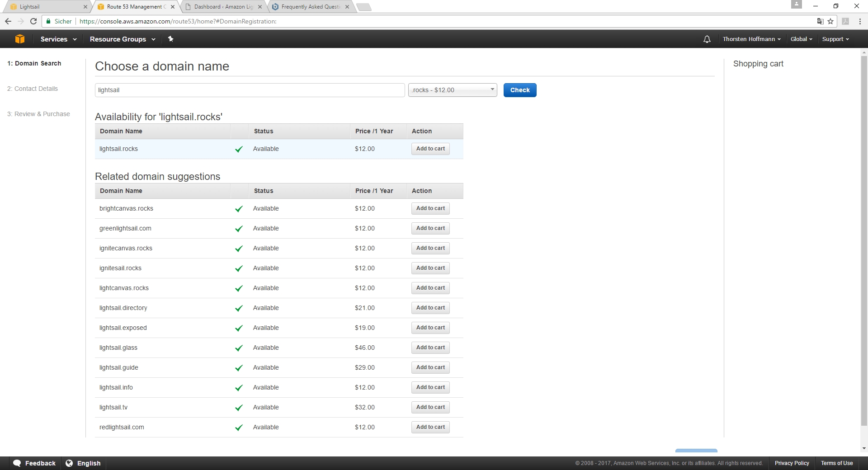The width and height of the screenshot is (868, 470).
Task: Add lightsail.info to cart
Action: pos(430,387)
